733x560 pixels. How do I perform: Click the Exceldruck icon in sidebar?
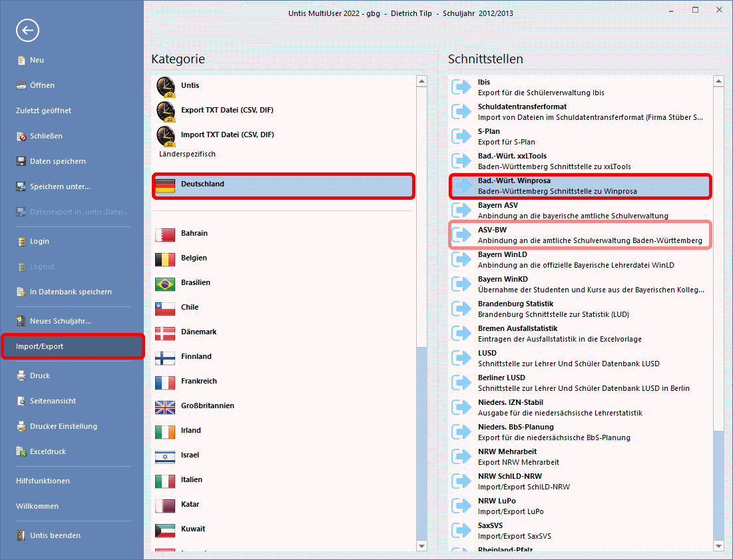click(x=21, y=452)
